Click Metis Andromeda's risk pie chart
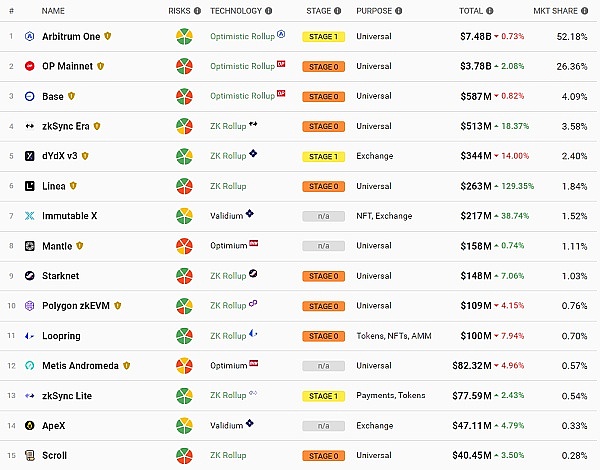This screenshot has height=470, width=600. (184, 366)
